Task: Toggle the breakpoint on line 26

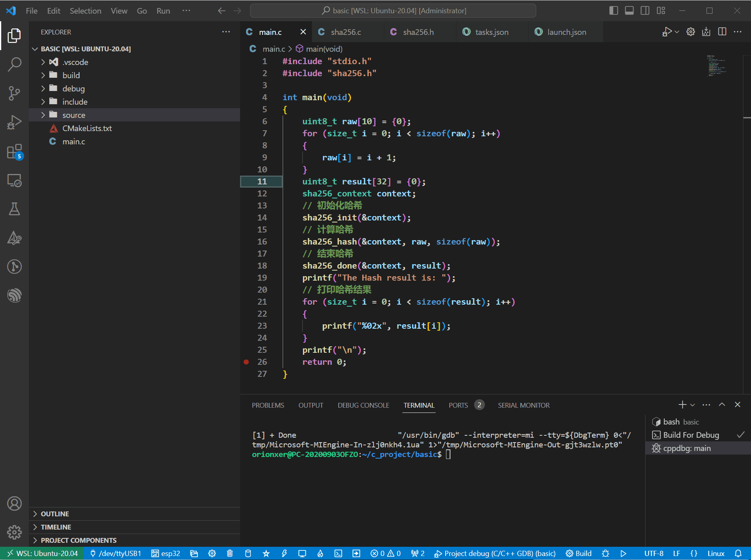Action: pyautogui.click(x=246, y=362)
